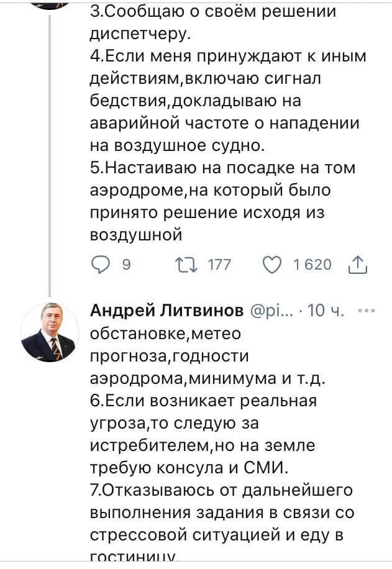This screenshot has width=392, height=569.
Task: Tap the partially visible avatar at the top
Action: (50, 4)
